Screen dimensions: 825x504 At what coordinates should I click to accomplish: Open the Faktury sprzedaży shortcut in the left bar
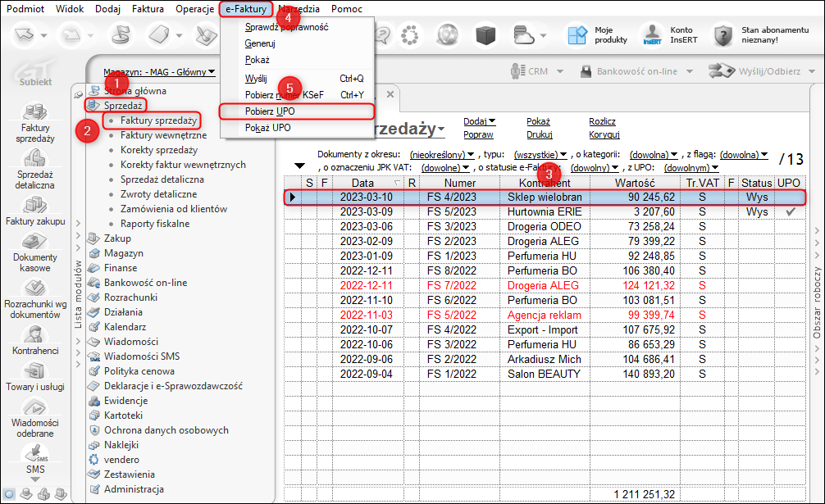pos(35,123)
